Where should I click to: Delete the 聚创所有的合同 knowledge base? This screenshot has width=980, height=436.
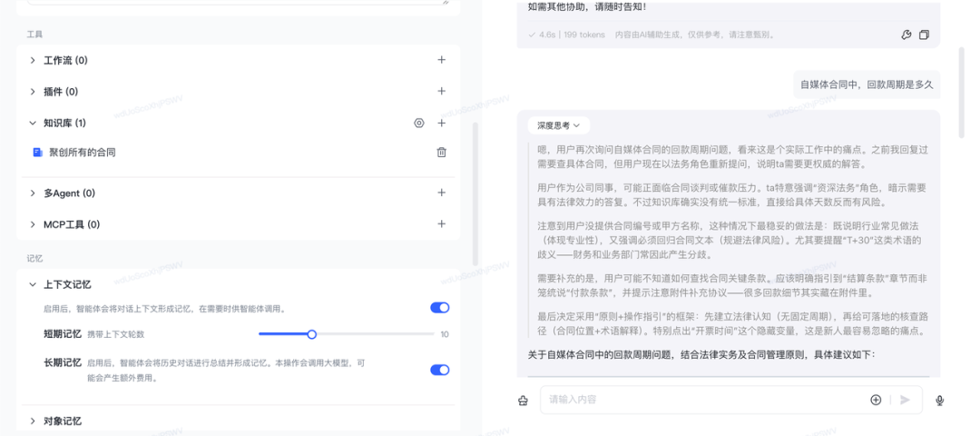coord(442,153)
